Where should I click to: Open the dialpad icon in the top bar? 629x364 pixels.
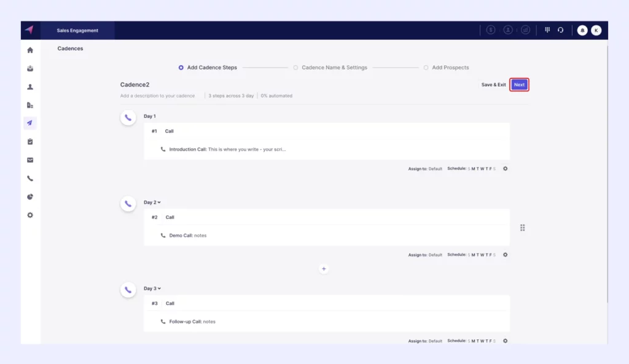tap(547, 29)
